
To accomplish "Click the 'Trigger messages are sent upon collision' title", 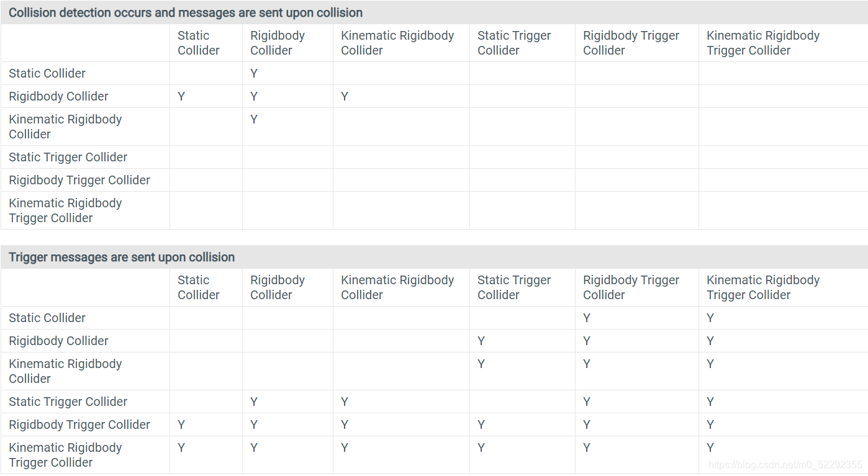I will coord(122,257).
